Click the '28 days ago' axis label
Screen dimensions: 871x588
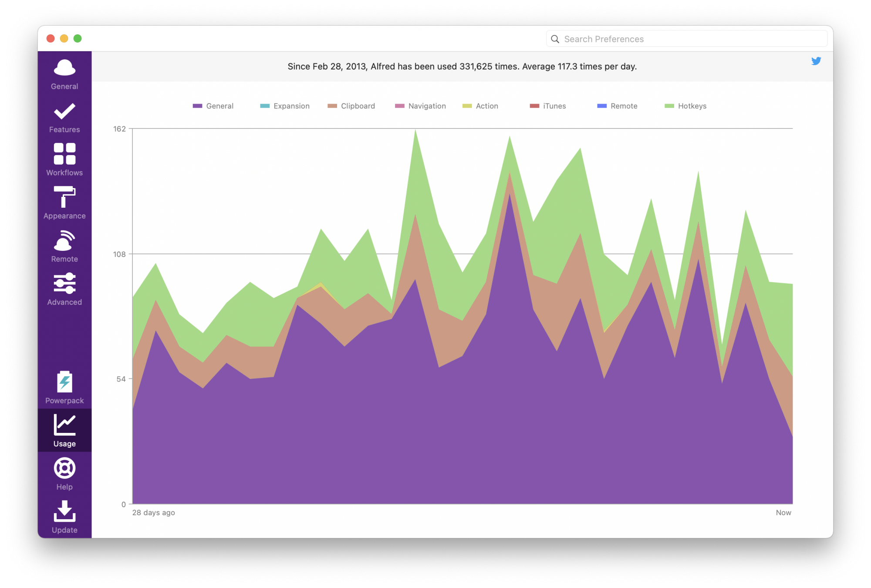154,513
